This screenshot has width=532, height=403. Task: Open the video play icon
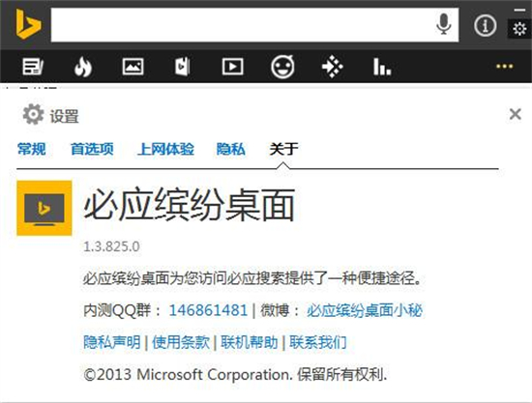pyautogui.click(x=232, y=67)
